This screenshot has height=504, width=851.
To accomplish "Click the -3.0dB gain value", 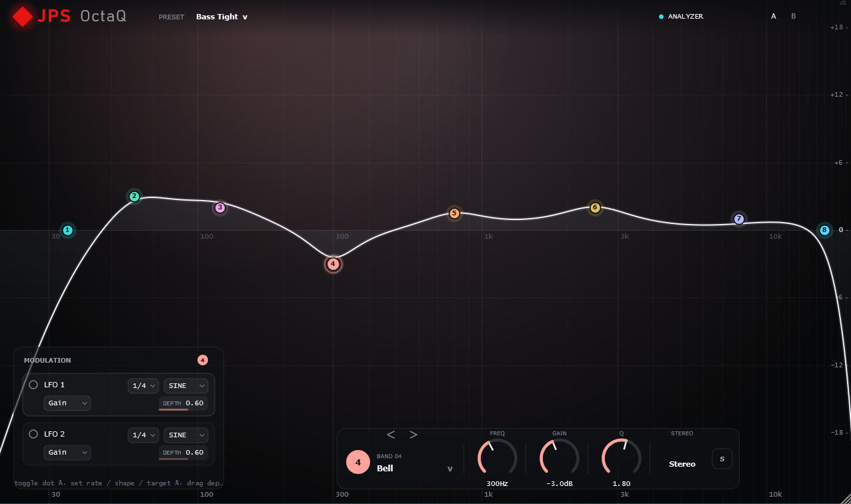I will (x=560, y=483).
